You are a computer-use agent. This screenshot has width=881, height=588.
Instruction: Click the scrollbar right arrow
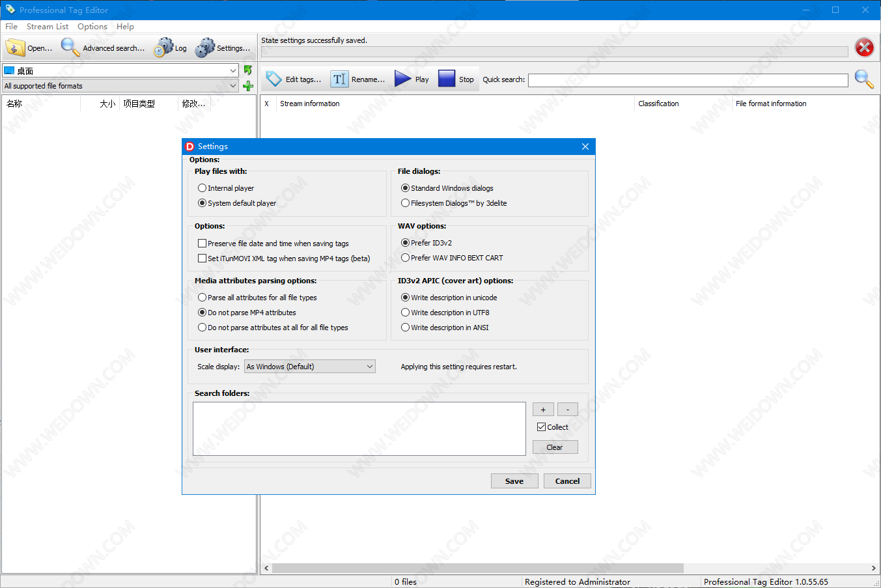click(x=873, y=568)
